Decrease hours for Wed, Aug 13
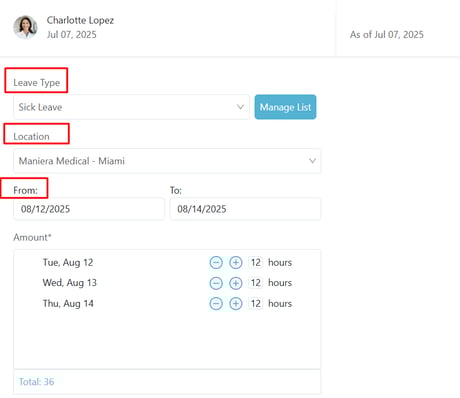Screen dimensions: 460x398 click(216, 283)
